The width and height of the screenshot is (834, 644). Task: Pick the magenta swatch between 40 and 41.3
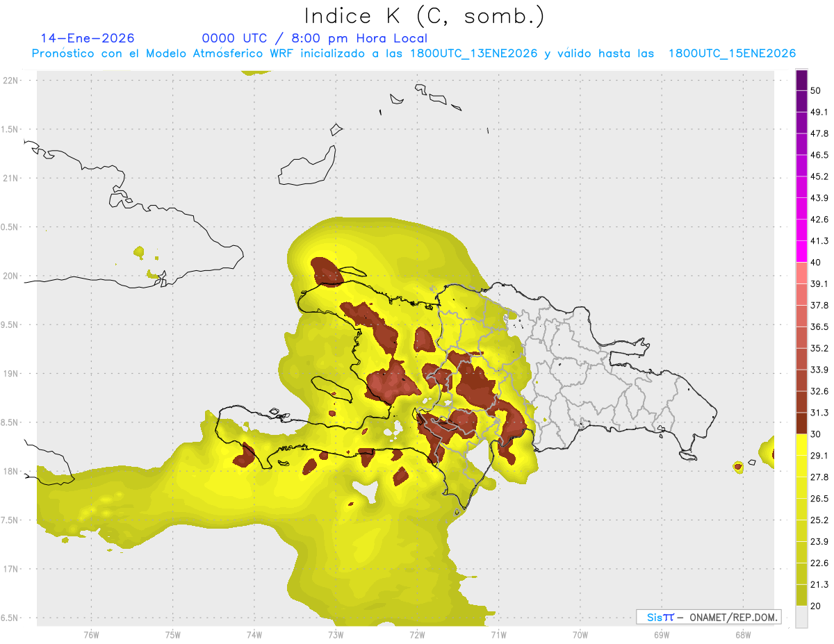click(801, 251)
